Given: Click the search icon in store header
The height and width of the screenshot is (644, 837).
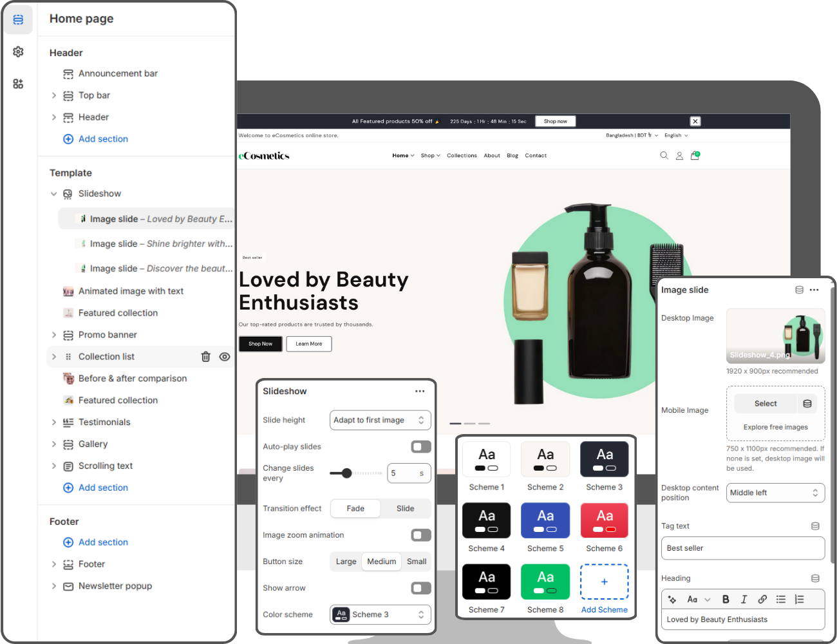Looking at the screenshot, I should point(664,155).
